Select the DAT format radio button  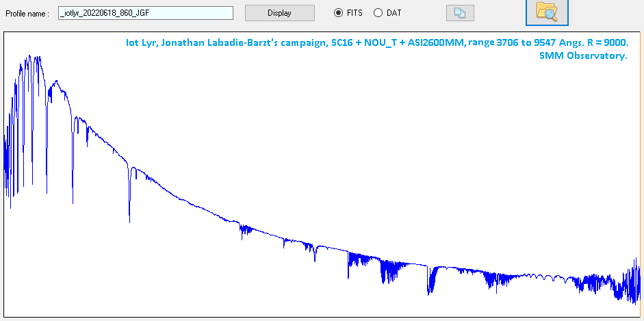point(378,13)
